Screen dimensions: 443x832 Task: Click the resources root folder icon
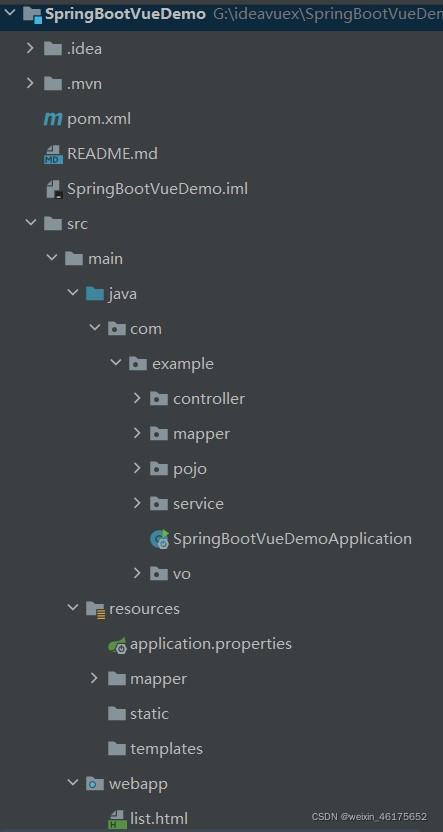(x=95, y=609)
